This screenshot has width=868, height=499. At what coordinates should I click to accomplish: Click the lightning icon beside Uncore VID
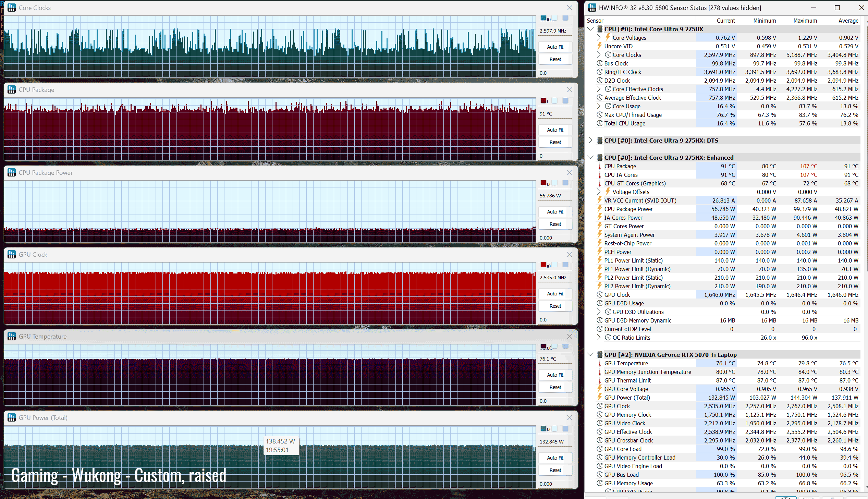(x=599, y=46)
